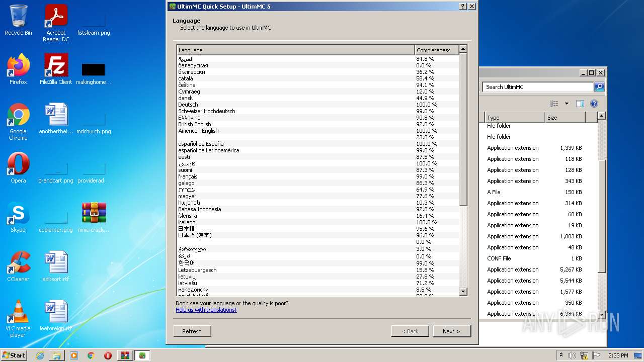Open mdchurch.png desktop file
This screenshot has height=362, width=644.
coord(94,124)
